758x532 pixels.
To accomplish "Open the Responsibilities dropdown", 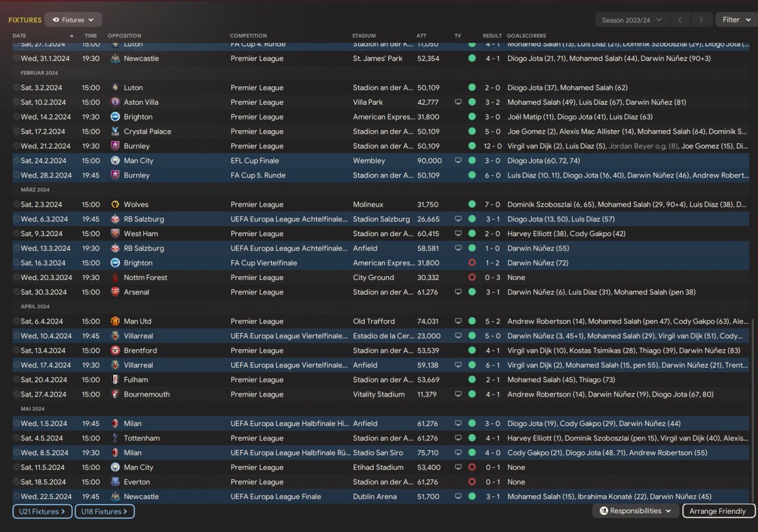I will pos(635,511).
